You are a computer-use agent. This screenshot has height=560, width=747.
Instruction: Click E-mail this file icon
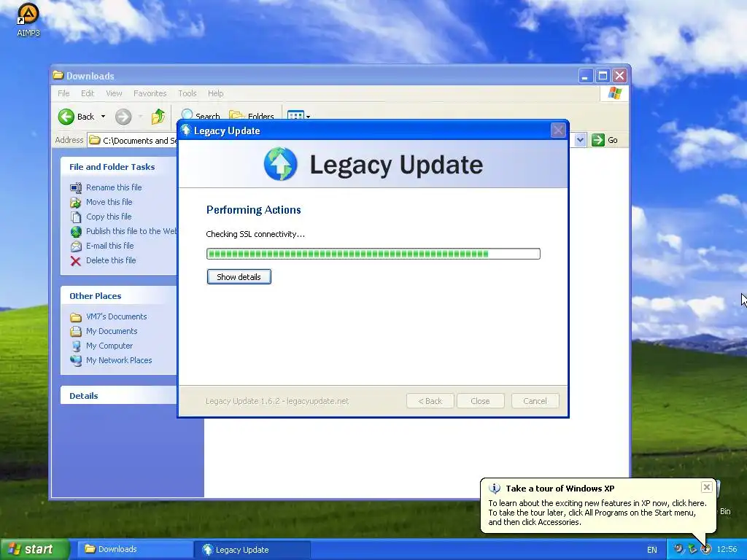point(76,246)
